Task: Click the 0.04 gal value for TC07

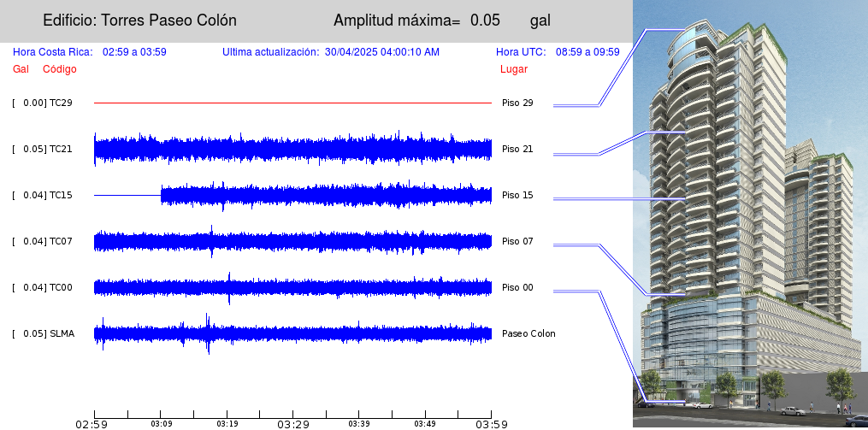Action: 33,241
